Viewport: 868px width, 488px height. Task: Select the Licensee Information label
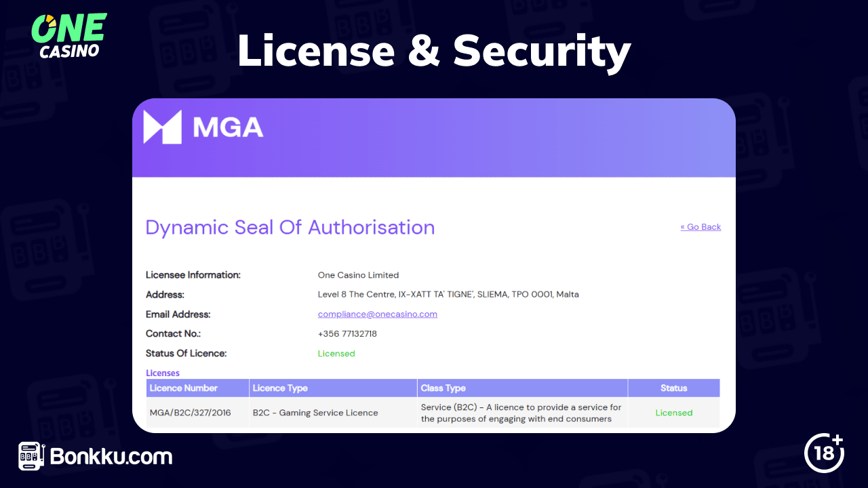click(193, 275)
